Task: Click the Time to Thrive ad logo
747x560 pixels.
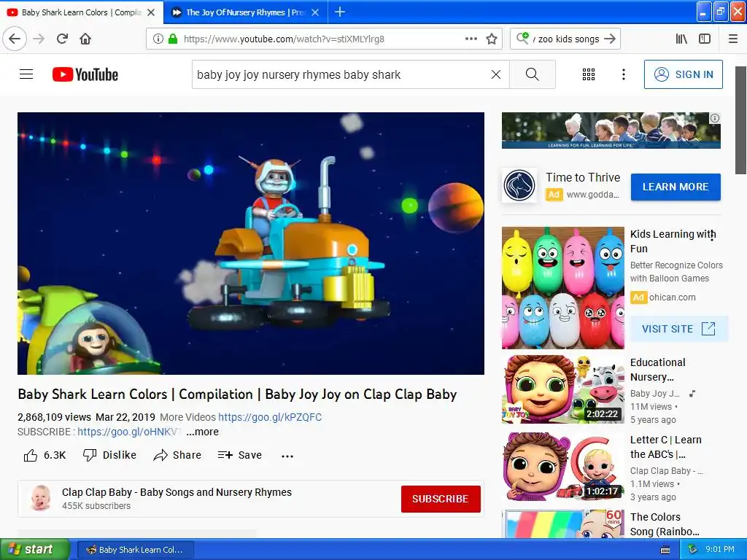Action: click(x=519, y=185)
